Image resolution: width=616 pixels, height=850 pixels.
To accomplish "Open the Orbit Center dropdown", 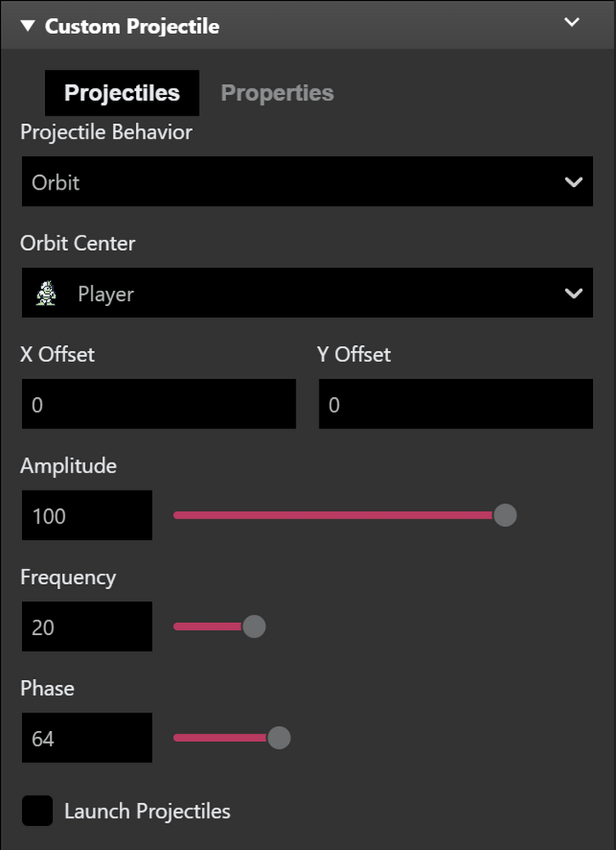I will pos(308,292).
